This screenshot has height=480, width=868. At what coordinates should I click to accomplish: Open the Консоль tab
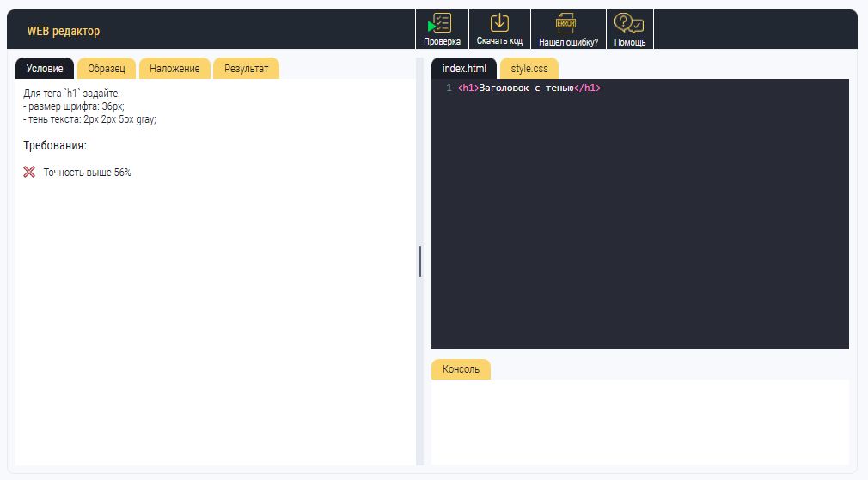point(461,369)
